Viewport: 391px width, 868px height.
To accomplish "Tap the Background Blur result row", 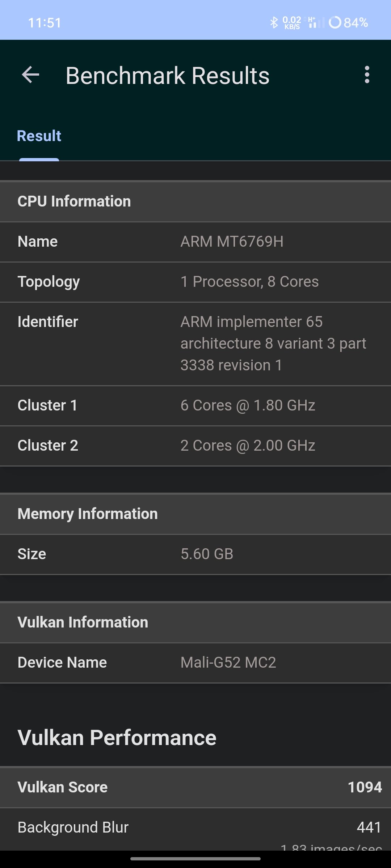I will [x=195, y=829].
